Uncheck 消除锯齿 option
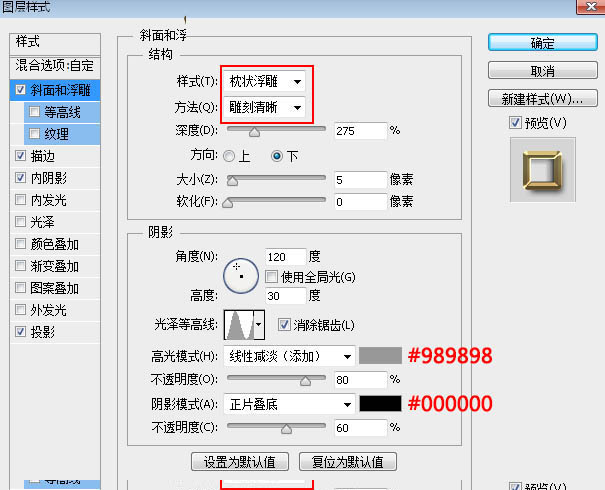The height and width of the screenshot is (490, 605). pyautogui.click(x=284, y=324)
